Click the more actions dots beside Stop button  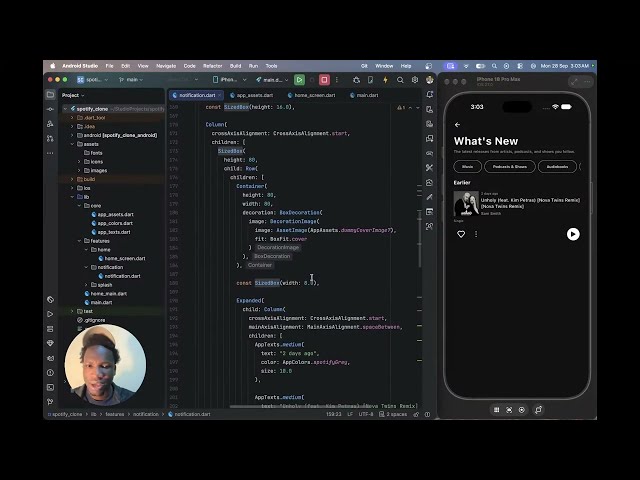[337, 80]
